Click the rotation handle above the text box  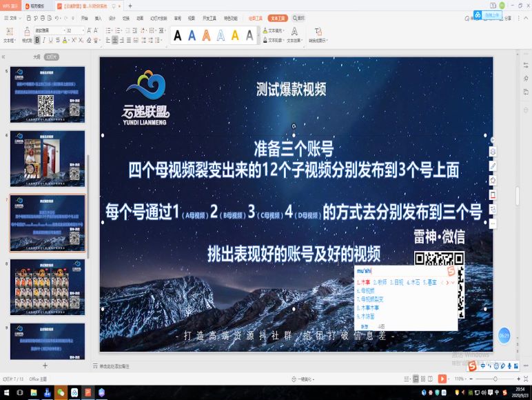[x=294, y=126]
